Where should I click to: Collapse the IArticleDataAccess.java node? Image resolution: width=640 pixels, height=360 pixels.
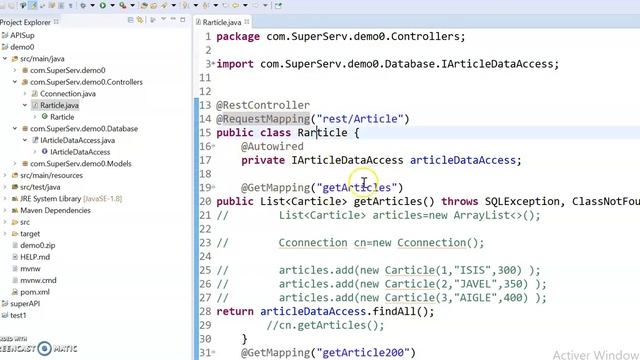pyautogui.click(x=25, y=140)
